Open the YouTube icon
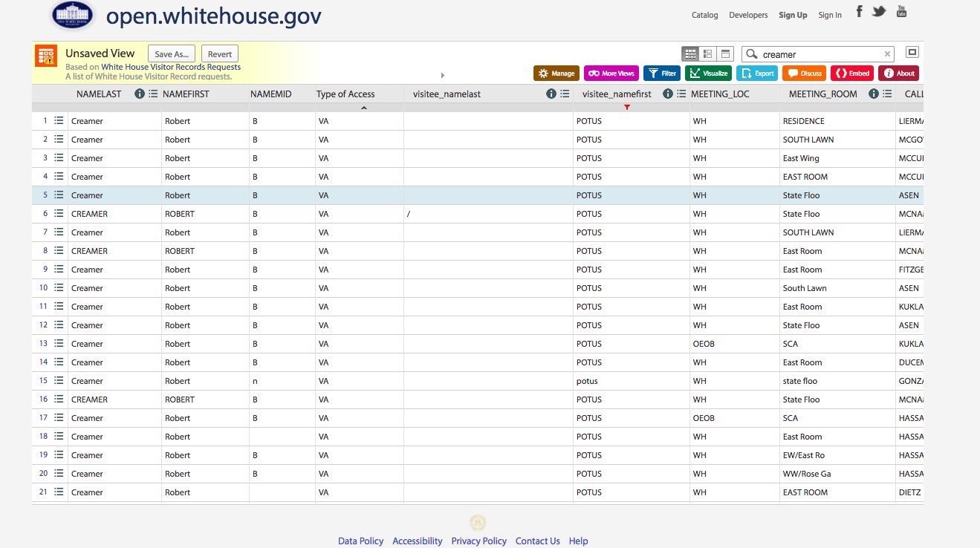Screen dimensions: 980x548 (x=901, y=11)
